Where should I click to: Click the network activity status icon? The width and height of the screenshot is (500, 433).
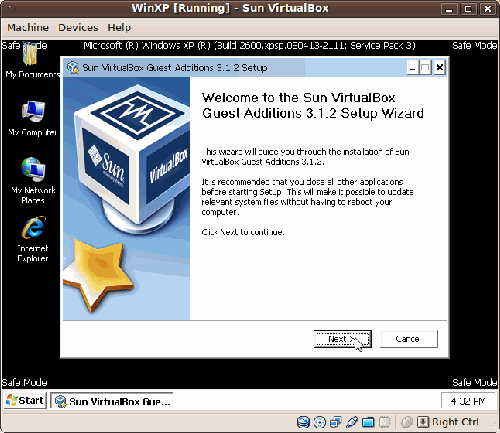336,422
